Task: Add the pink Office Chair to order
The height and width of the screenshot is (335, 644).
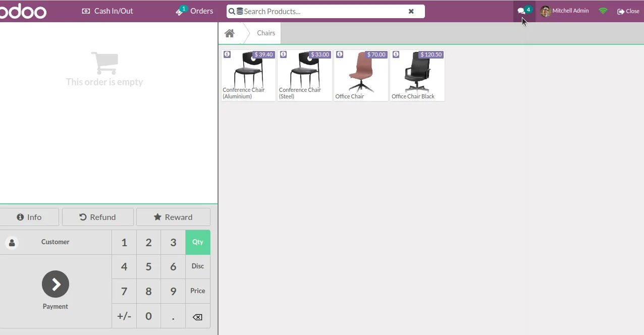Action: (x=361, y=75)
